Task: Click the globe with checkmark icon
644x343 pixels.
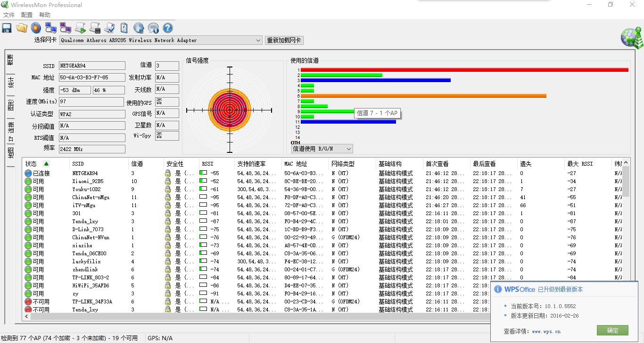Action: point(139,28)
